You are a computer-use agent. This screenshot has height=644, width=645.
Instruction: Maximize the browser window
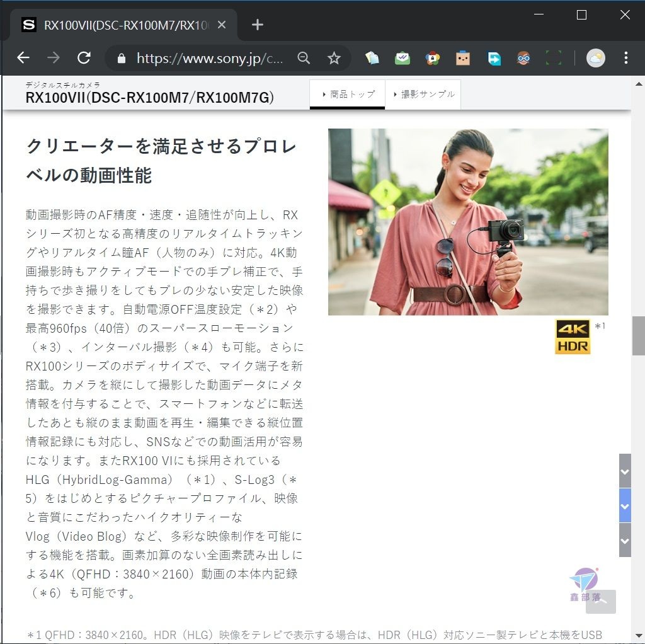pyautogui.click(x=581, y=15)
